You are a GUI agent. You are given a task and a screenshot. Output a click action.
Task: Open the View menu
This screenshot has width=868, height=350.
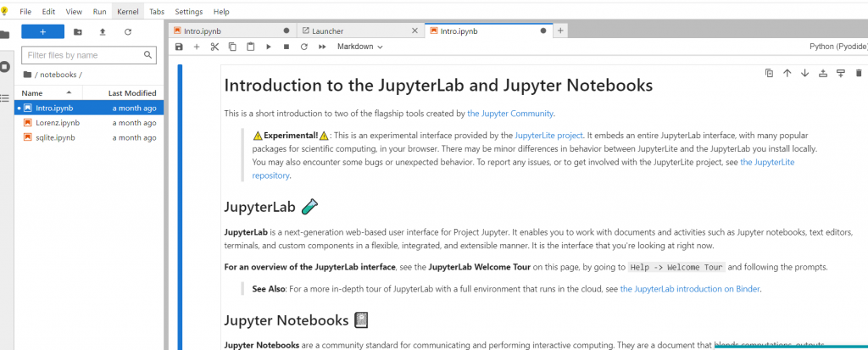[74, 12]
